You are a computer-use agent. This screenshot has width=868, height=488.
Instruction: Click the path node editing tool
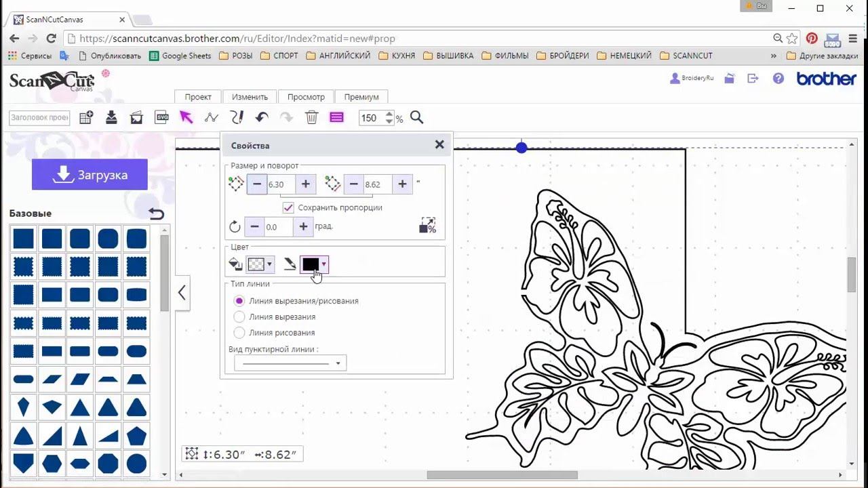tap(212, 117)
